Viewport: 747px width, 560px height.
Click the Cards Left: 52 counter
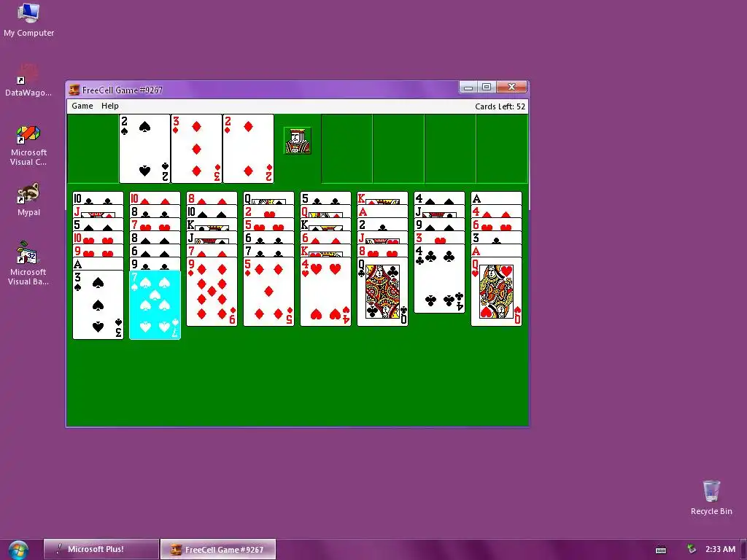[500, 106]
